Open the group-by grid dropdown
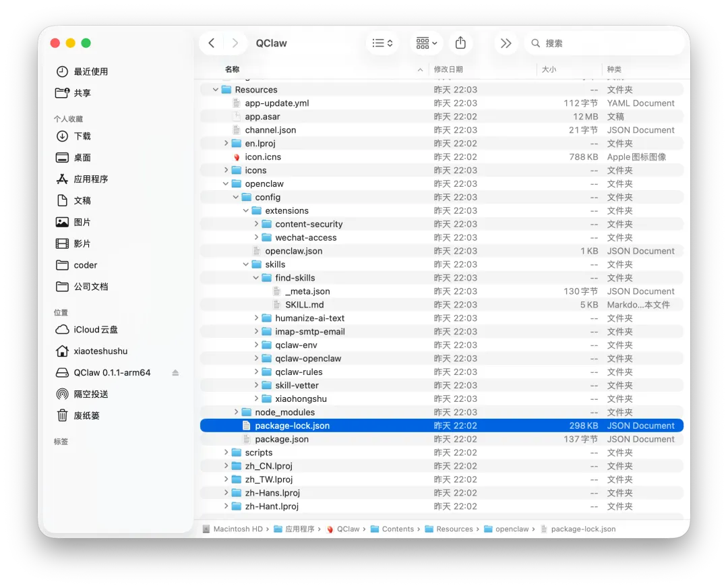Viewport: 728px width, 588px height. pyautogui.click(x=426, y=43)
